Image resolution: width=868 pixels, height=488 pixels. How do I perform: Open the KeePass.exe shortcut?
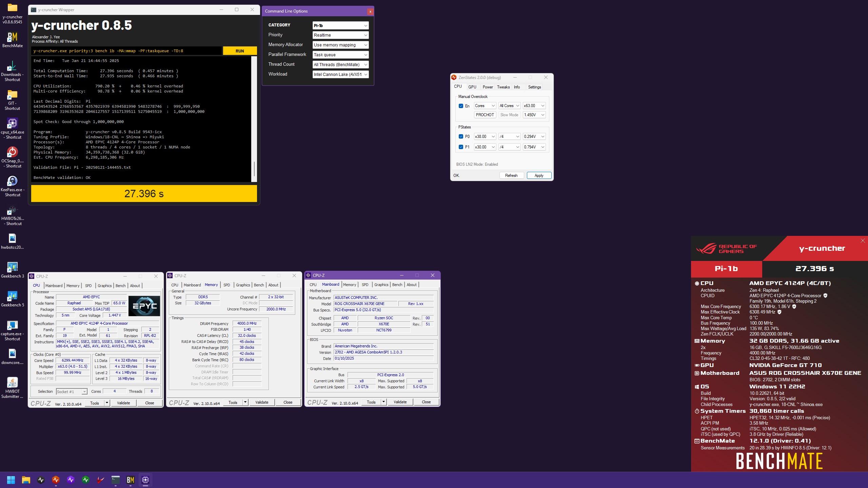12,186
